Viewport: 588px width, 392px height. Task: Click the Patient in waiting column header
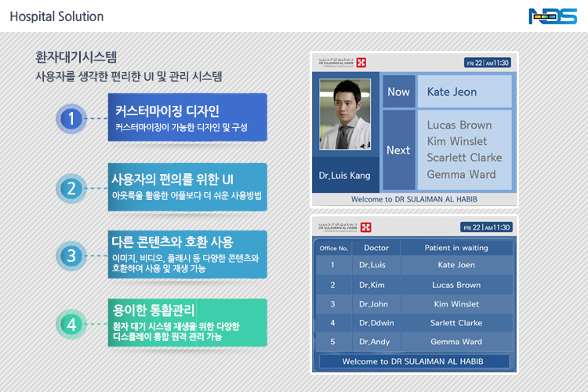pyautogui.click(x=456, y=248)
